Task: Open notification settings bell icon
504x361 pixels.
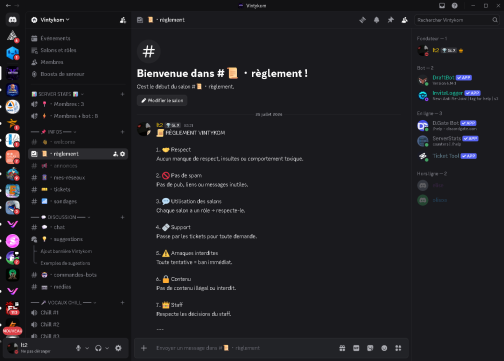Action: [x=376, y=20]
